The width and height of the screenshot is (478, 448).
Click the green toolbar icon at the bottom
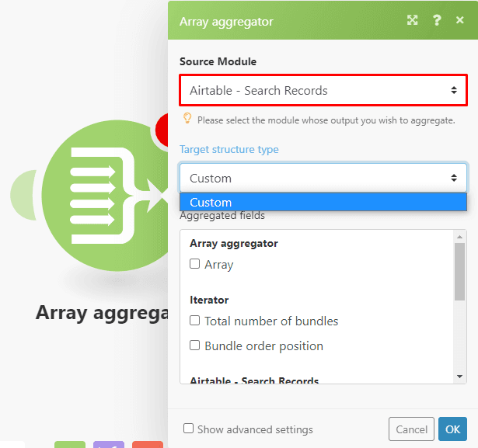click(x=70, y=444)
